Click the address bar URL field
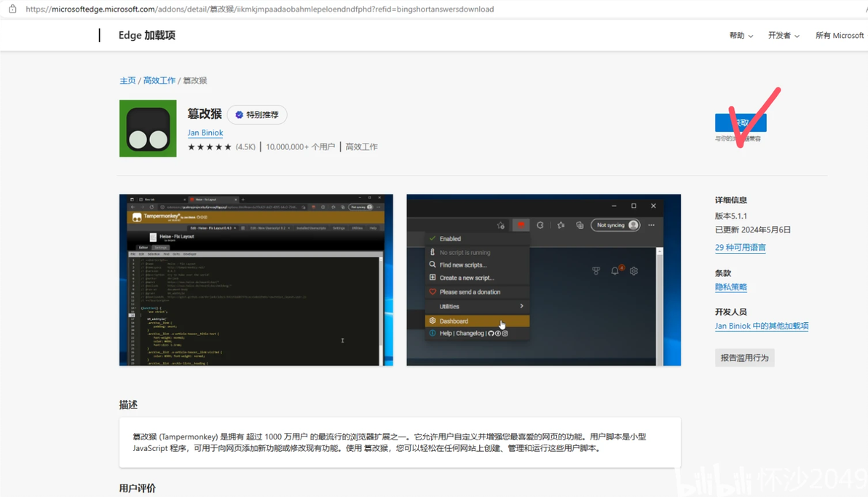The width and height of the screenshot is (868, 497). pyautogui.click(x=260, y=9)
